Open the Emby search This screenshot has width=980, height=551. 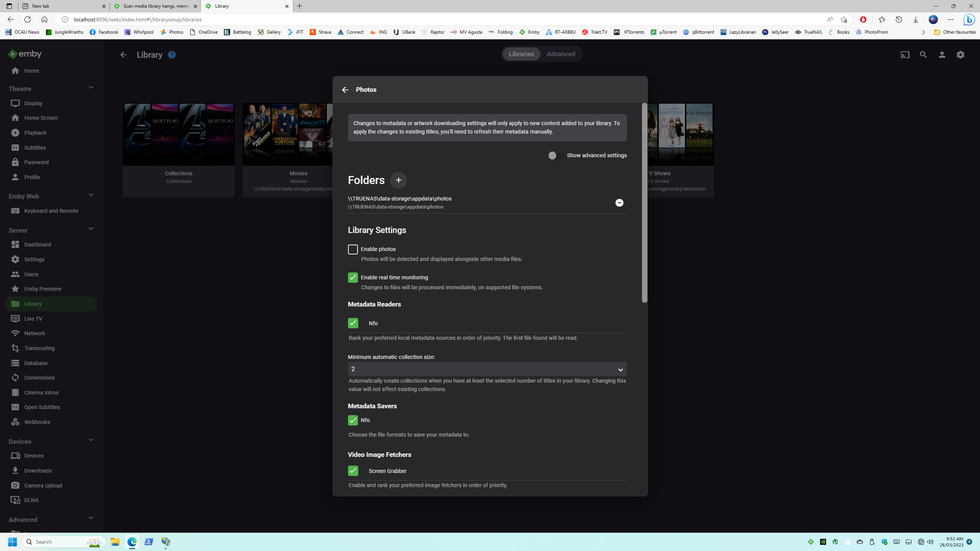923,55
